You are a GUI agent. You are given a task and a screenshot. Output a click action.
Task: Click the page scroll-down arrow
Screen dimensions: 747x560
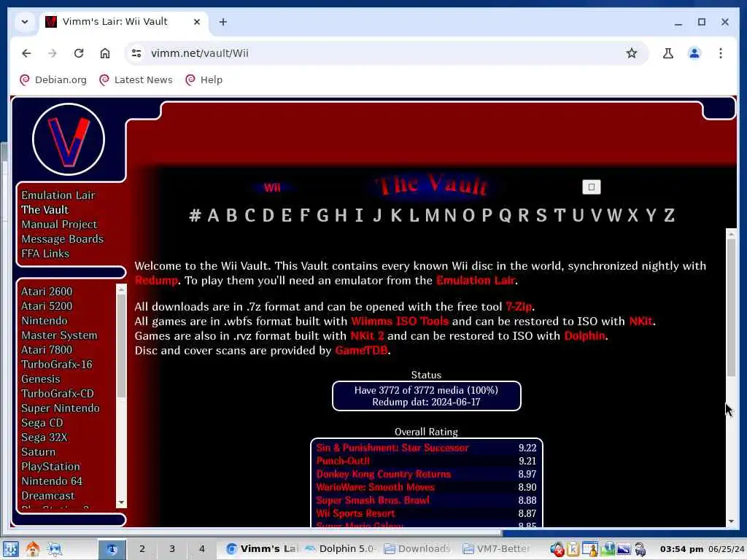(731, 521)
